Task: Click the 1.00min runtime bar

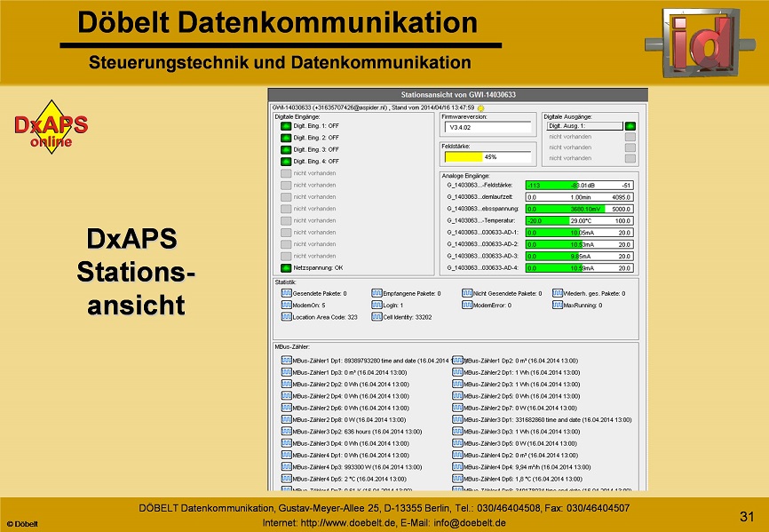Action: [579, 197]
